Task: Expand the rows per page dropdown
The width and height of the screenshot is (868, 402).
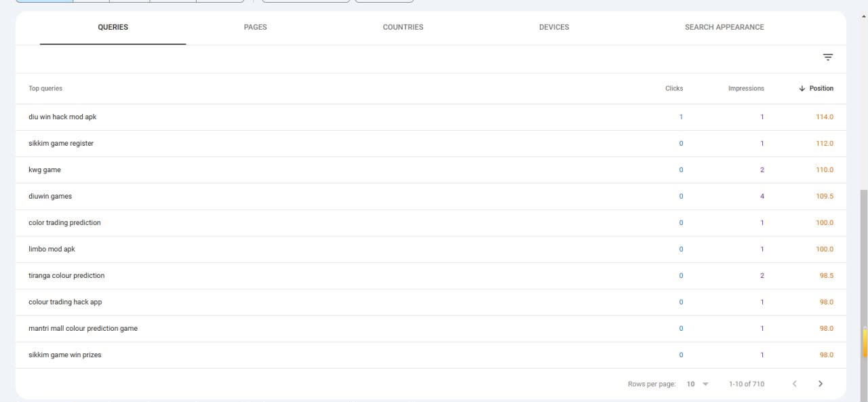Action: click(x=697, y=384)
